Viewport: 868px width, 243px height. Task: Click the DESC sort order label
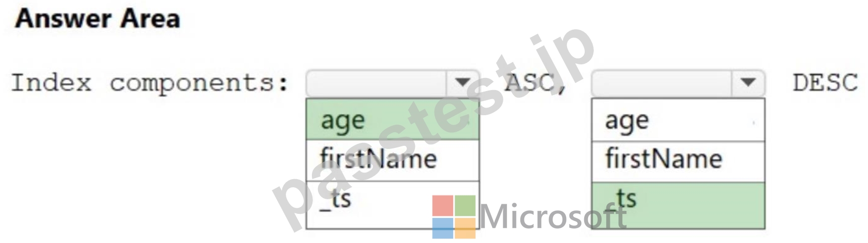(x=825, y=83)
